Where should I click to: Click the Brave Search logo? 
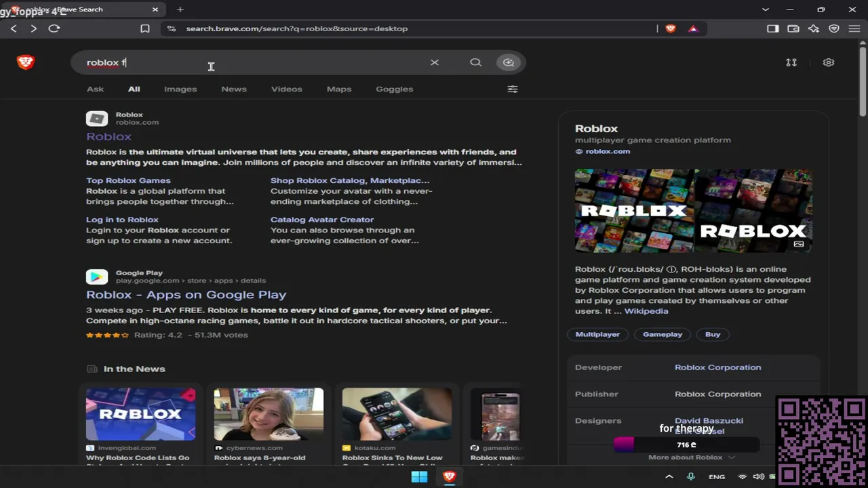[x=26, y=62]
